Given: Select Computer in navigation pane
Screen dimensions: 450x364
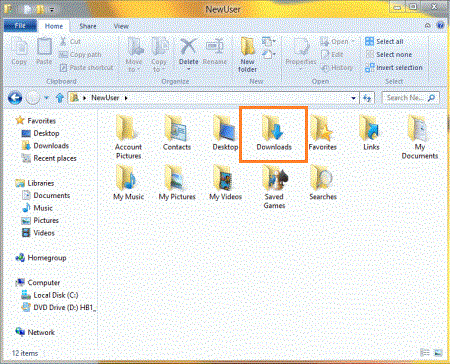Looking at the screenshot, I should tap(37, 283).
